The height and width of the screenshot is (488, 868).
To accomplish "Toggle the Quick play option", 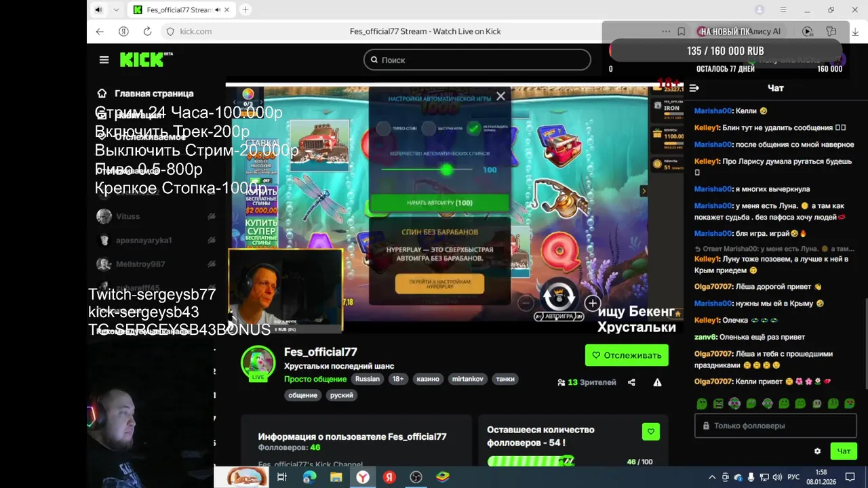I will click(x=429, y=128).
